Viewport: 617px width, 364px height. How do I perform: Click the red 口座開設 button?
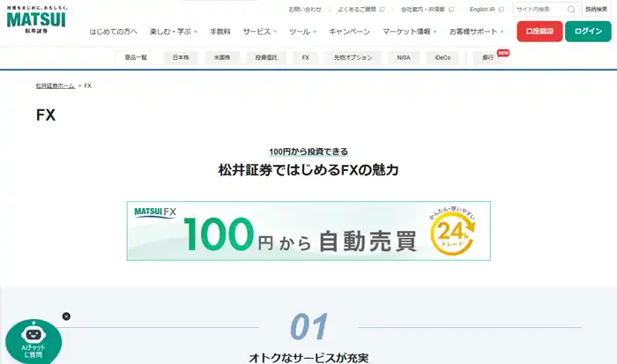pos(539,32)
